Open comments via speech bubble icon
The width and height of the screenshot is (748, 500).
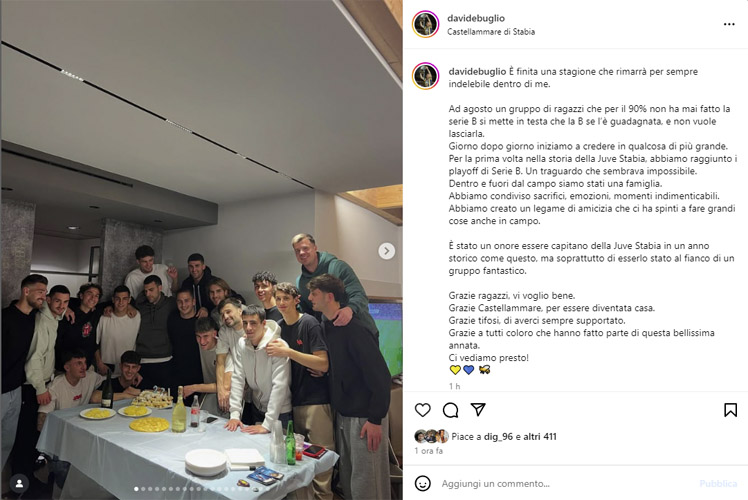450,410
